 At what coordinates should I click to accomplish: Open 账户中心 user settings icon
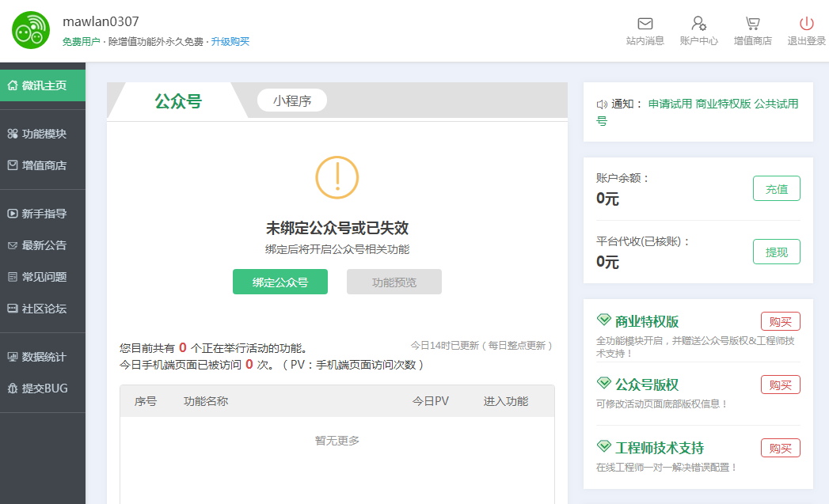point(698,24)
